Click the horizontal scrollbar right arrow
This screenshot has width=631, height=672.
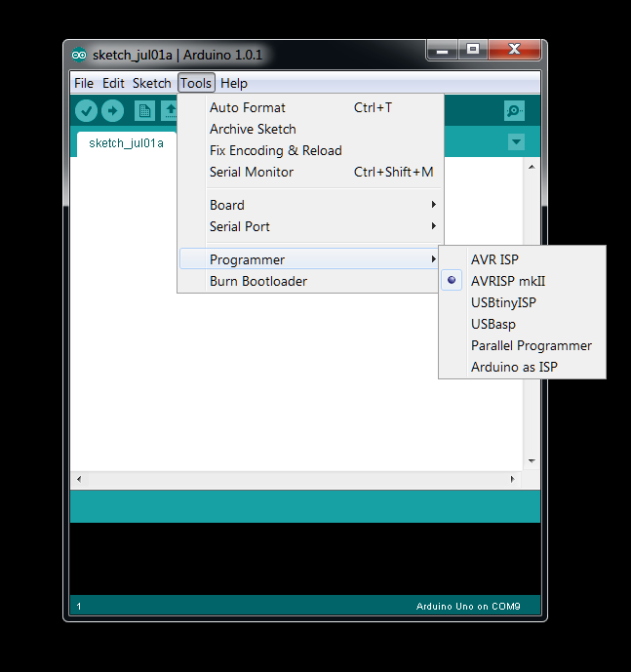(x=513, y=479)
